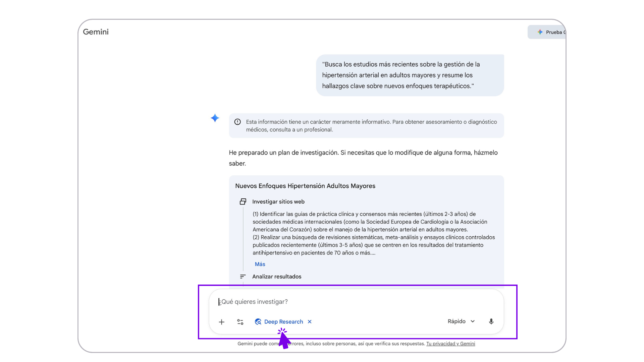644x362 pixels.
Task: Click the Deep Research globe-search icon
Action: (x=258, y=321)
